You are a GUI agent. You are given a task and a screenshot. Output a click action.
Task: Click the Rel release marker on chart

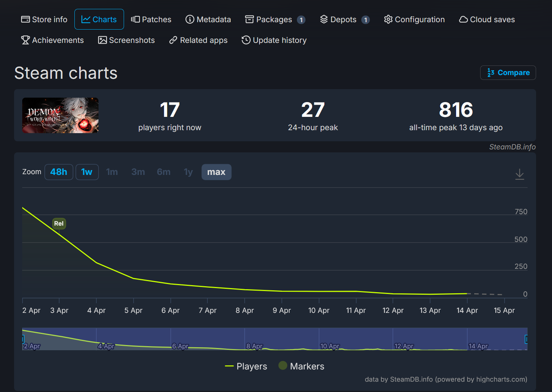[59, 223]
